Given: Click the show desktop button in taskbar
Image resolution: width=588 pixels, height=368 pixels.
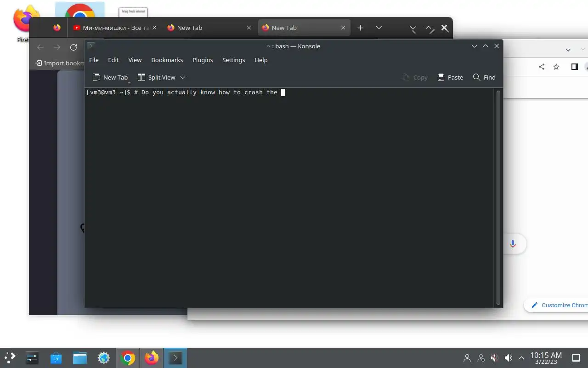Looking at the screenshot, I should pos(576,358).
